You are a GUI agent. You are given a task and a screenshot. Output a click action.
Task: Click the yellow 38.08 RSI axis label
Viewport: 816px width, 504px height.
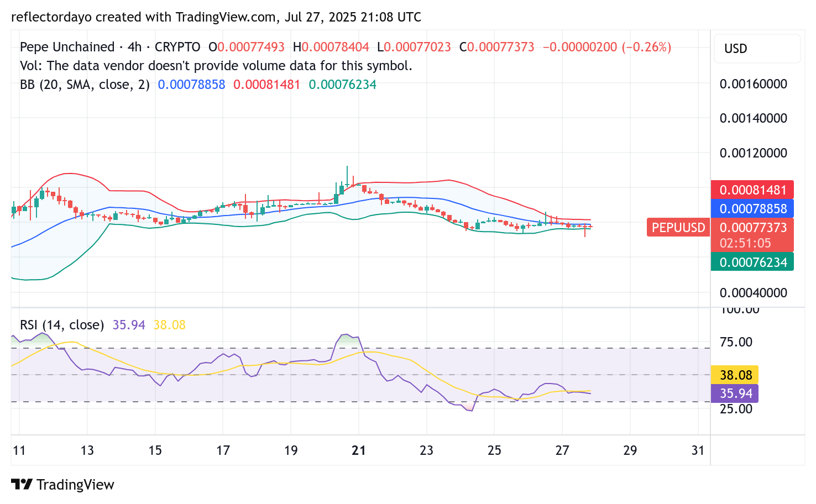735,375
